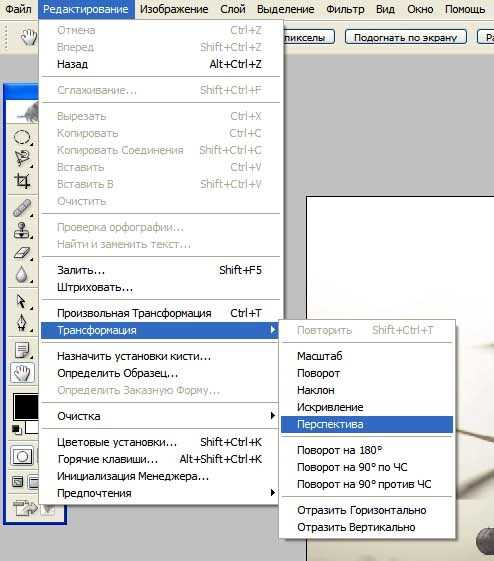Screen dimensions: 494x561
Task: Select the Clone Stamp tool
Action: coord(22,230)
